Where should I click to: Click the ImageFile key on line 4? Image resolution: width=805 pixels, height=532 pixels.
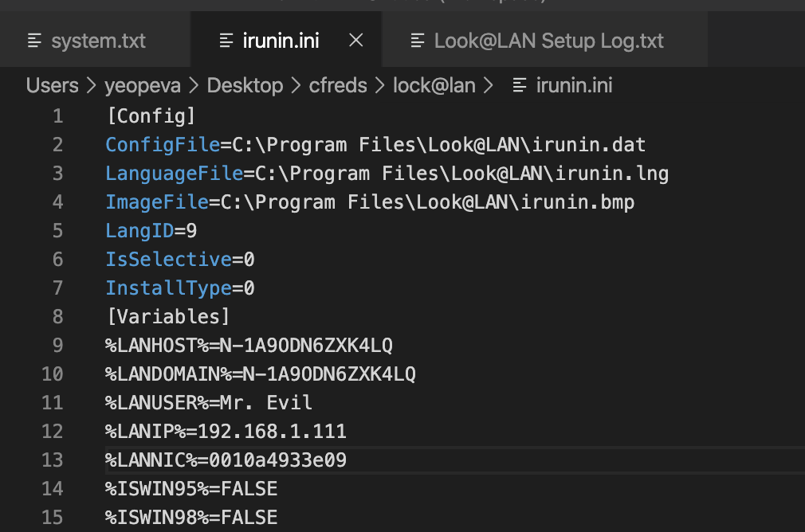click(x=157, y=202)
